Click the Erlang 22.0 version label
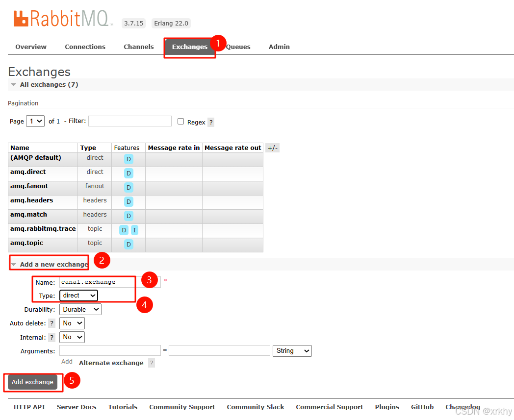The width and height of the screenshot is (514, 420). [171, 23]
